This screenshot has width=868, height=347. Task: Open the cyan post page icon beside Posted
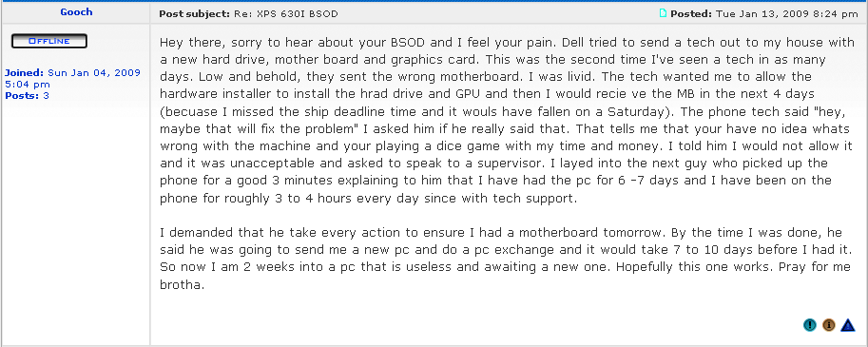point(663,14)
